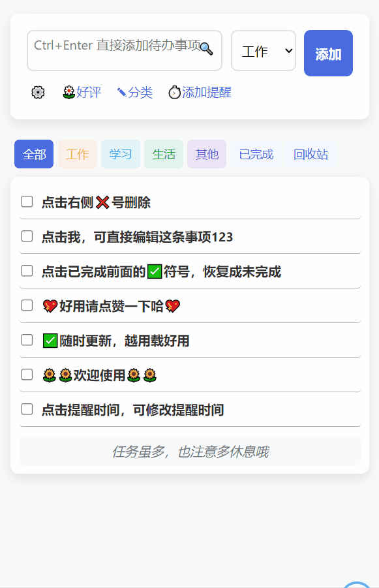Tick the 点击提醒时间 task checkbox
Image resolution: width=379 pixels, height=588 pixels.
click(x=27, y=409)
